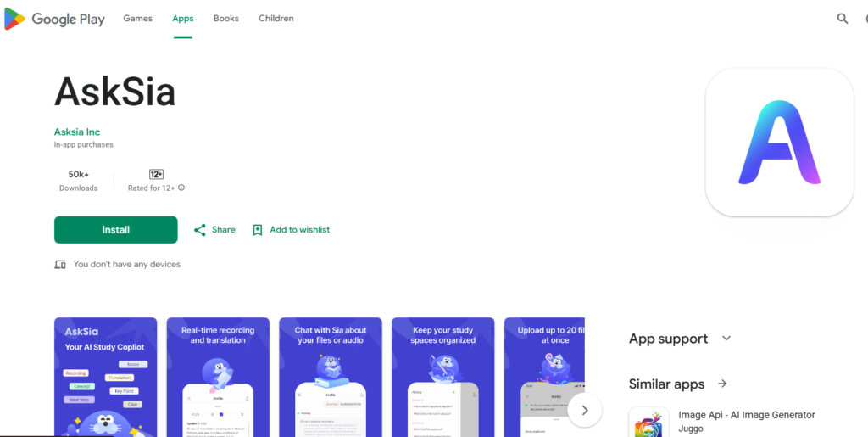The image size is (868, 437).
Task: Click the AskSia app icon
Action: coord(779,142)
